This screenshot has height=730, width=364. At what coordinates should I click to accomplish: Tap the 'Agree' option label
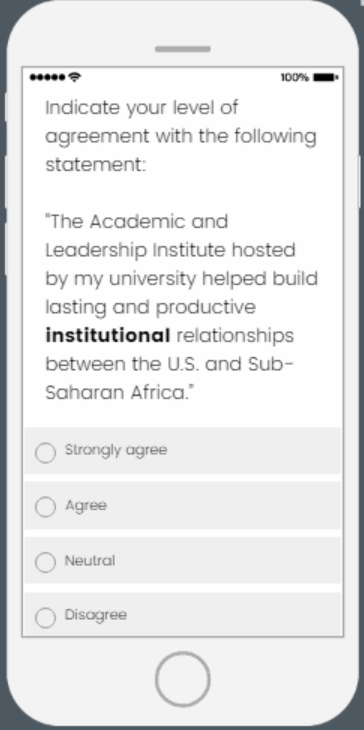86,506
